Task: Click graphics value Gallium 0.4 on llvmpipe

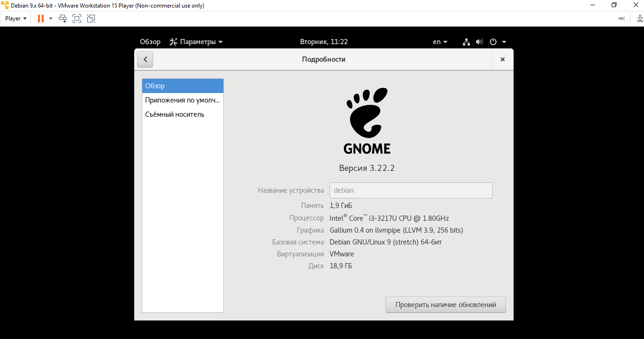Action: tap(396, 230)
